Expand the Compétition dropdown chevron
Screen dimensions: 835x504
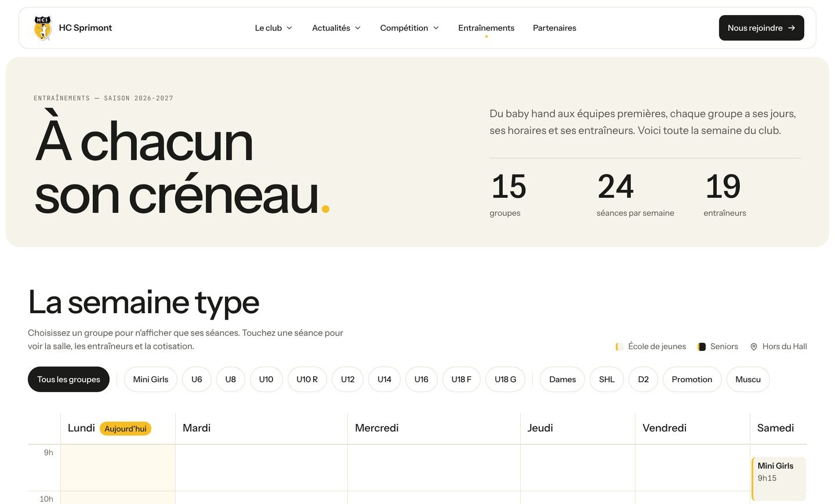[436, 28]
